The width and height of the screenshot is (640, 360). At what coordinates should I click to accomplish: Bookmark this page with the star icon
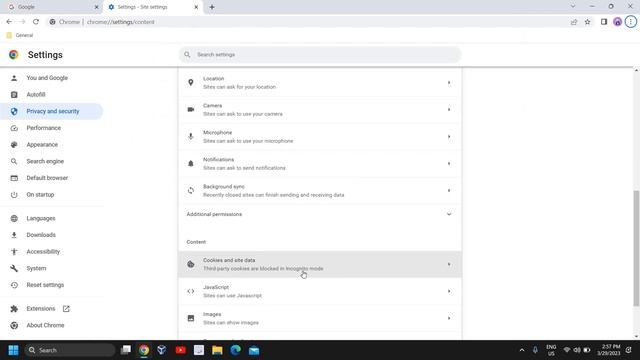point(587,22)
